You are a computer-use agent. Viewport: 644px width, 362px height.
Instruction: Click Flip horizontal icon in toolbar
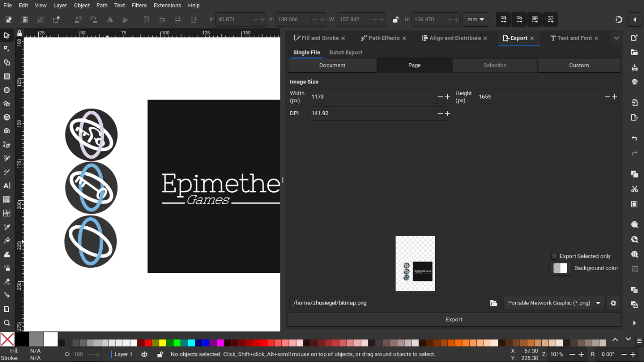[109, 19]
